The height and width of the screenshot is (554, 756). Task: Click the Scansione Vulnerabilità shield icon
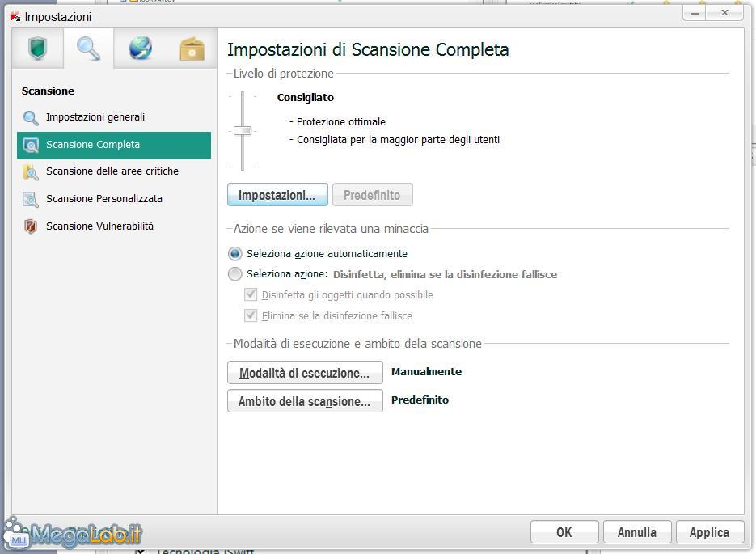pyautogui.click(x=31, y=227)
